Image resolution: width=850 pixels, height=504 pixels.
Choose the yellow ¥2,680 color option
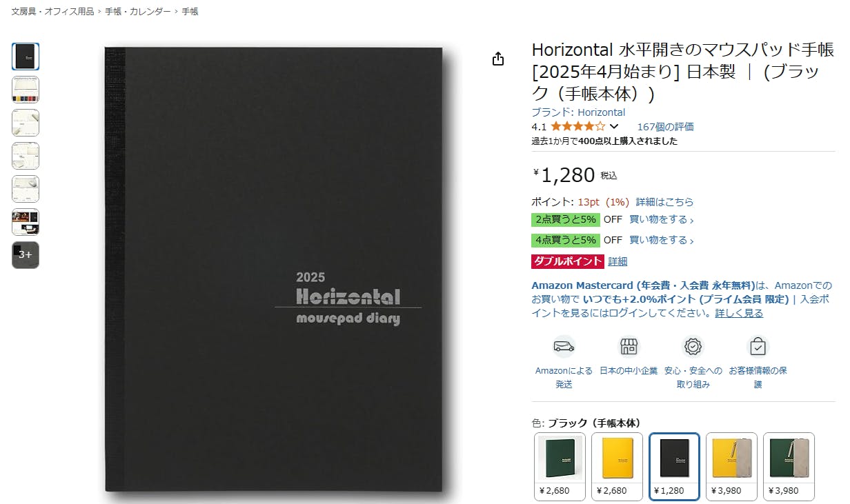click(x=617, y=466)
